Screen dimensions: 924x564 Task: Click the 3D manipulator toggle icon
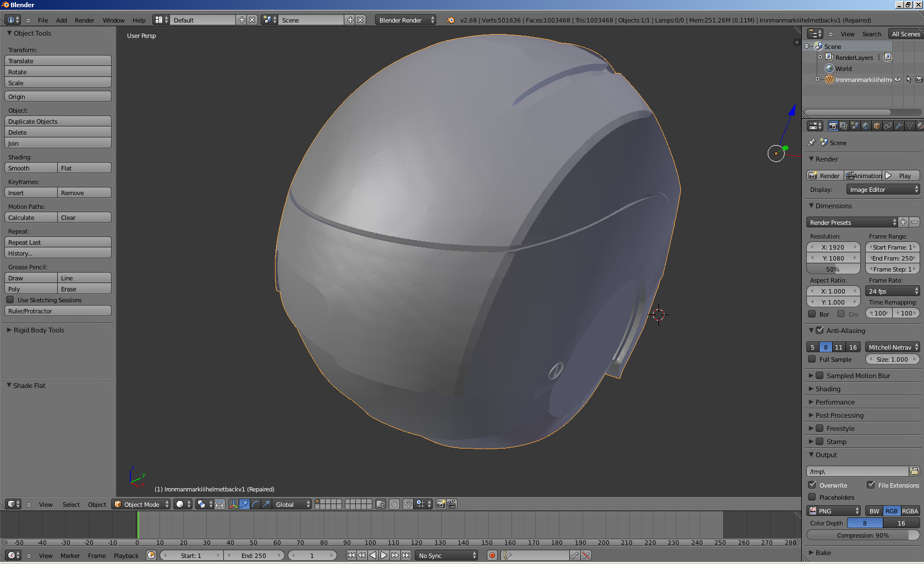click(x=233, y=504)
